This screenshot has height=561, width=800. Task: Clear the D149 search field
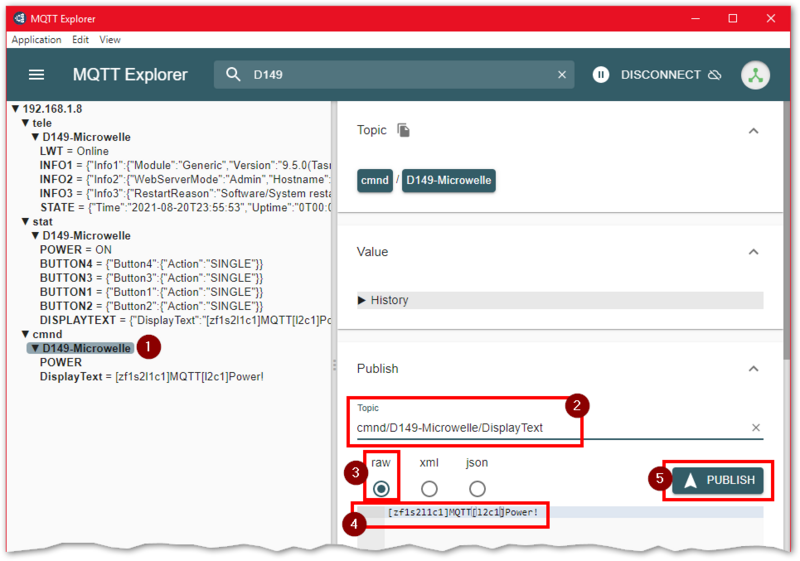(562, 75)
